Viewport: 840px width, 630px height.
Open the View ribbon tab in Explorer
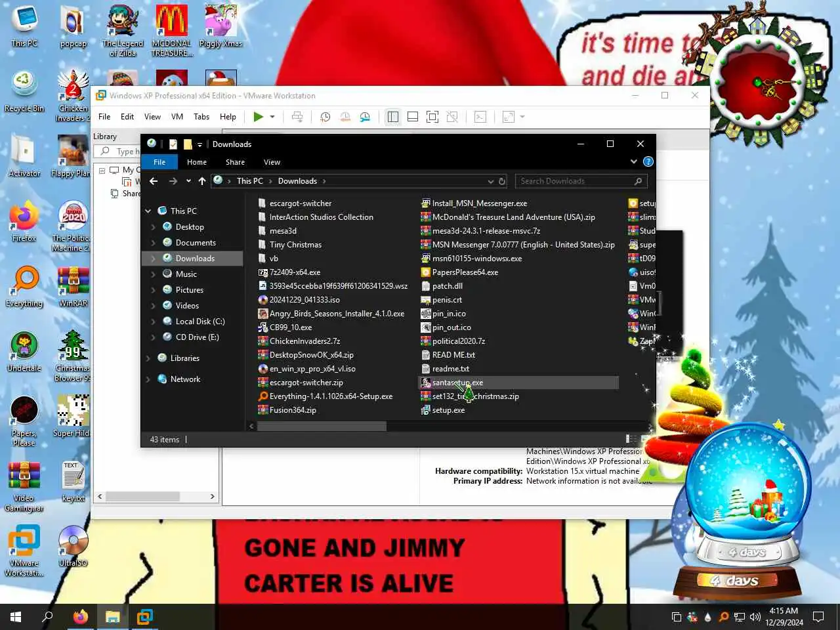[x=272, y=162]
